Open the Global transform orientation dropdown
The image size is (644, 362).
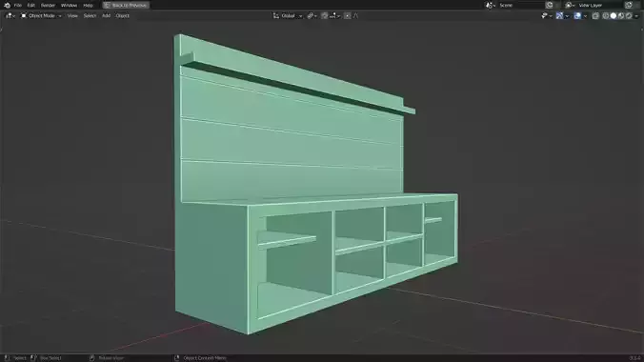point(288,15)
